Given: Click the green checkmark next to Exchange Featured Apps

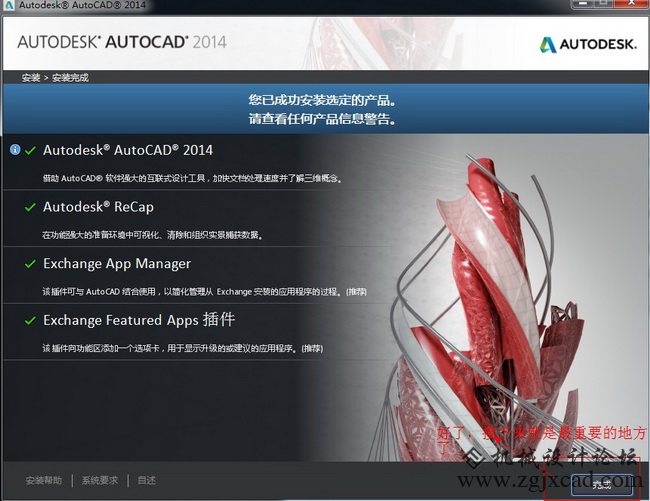Looking at the screenshot, I should pos(30,320).
